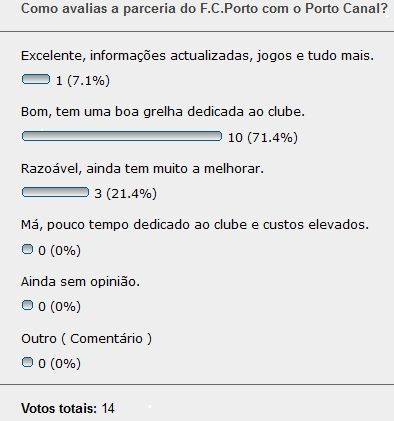
Task: Select the 'Excelente, informações actualizadas' option text
Action: [197, 56]
